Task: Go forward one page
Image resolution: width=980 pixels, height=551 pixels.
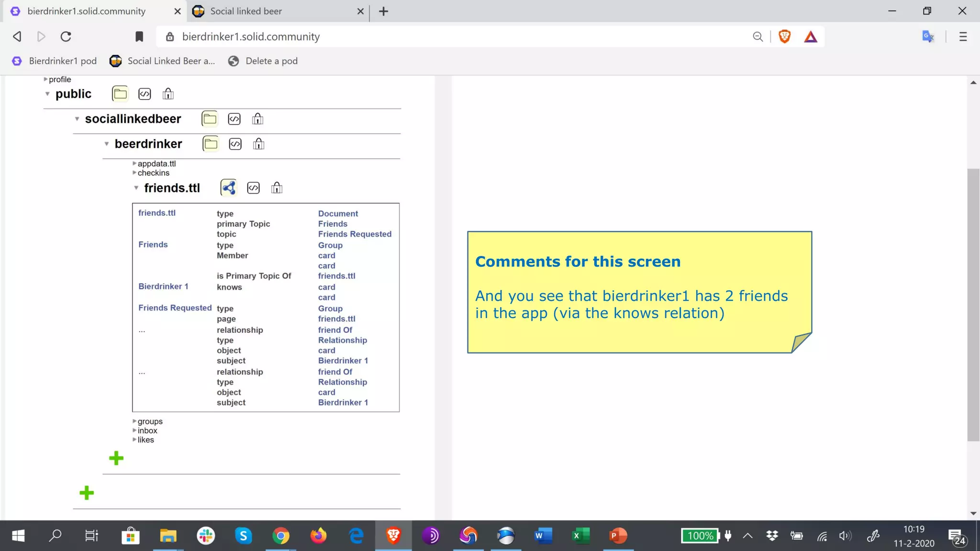Action: pos(41,36)
